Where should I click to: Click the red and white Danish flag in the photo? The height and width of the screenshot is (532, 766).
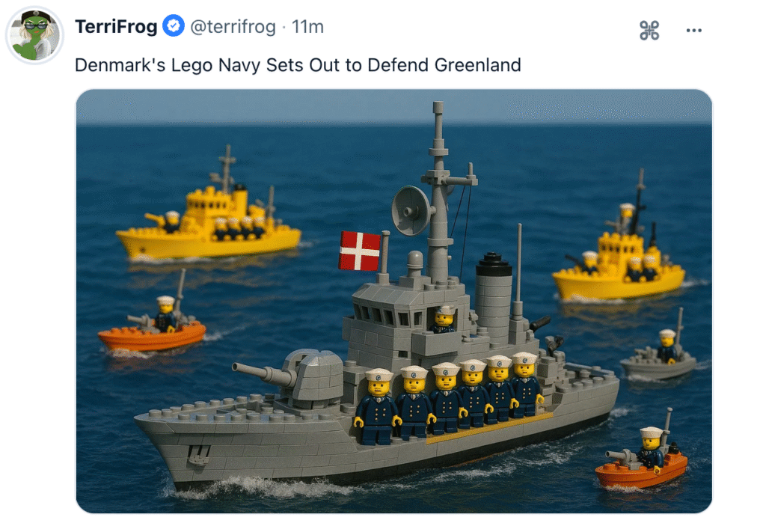[x=360, y=251]
